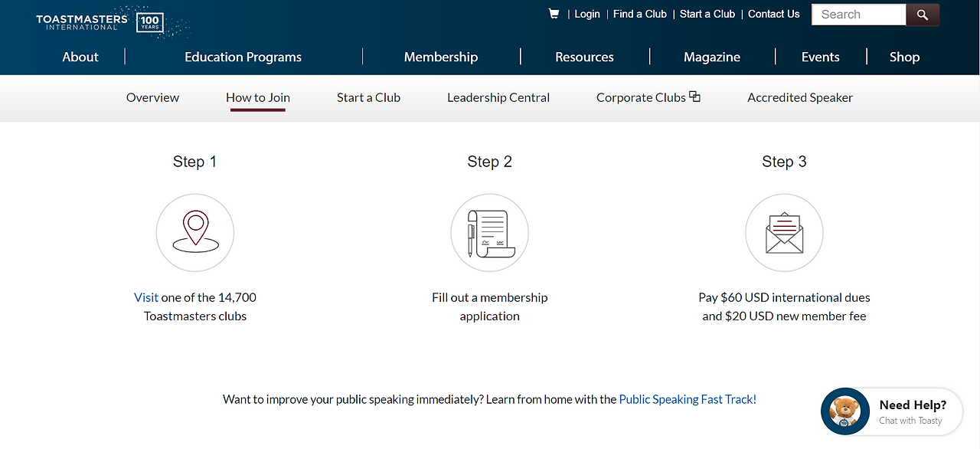Click Start a Club in the top bar

click(x=707, y=14)
